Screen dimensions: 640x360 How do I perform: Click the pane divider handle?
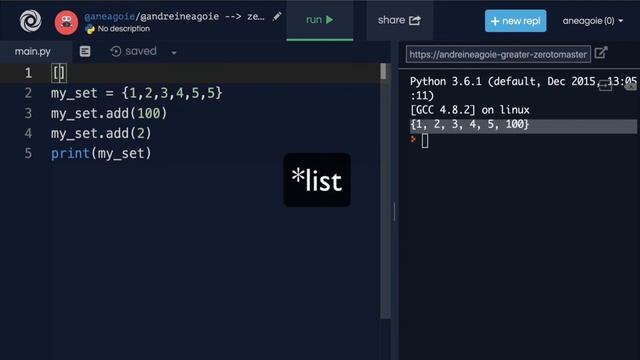pos(394,211)
